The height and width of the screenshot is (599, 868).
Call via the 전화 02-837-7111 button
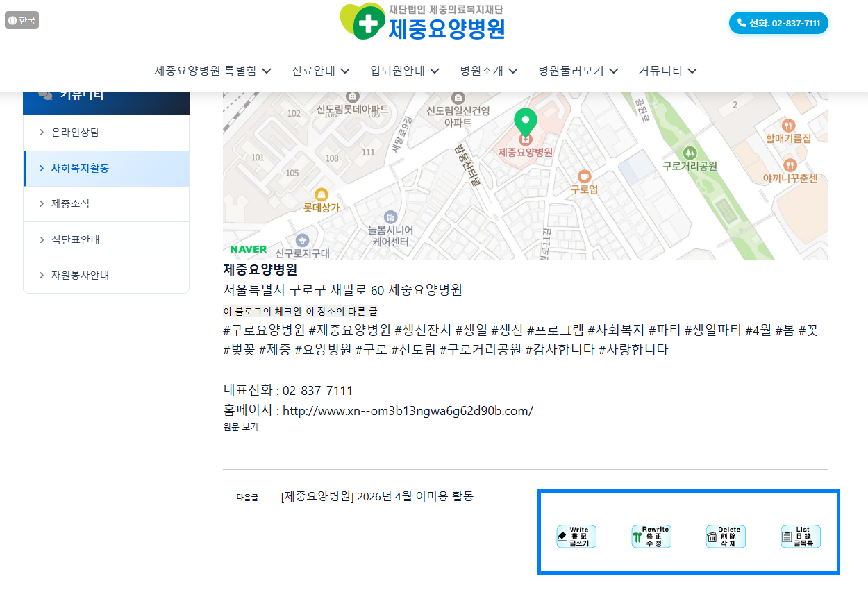778,23
